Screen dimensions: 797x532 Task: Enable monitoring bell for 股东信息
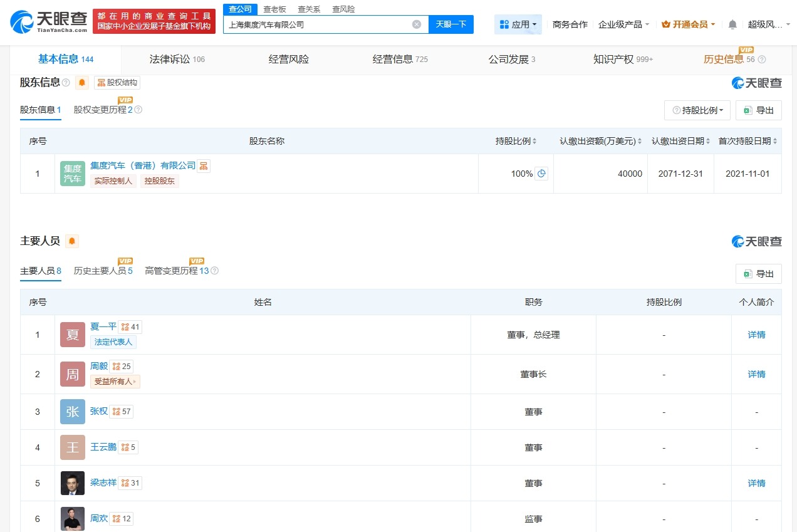click(x=81, y=82)
